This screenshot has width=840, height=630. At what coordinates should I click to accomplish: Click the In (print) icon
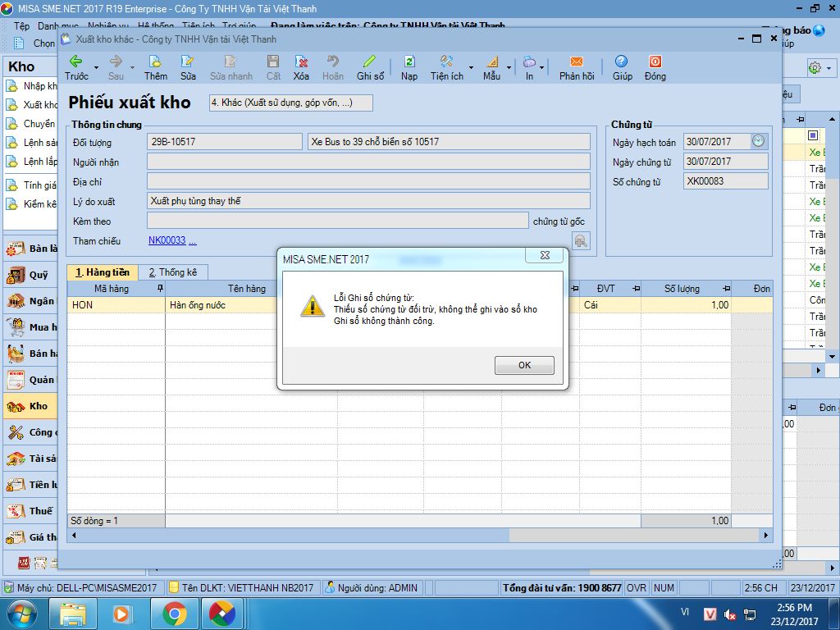pyautogui.click(x=529, y=61)
